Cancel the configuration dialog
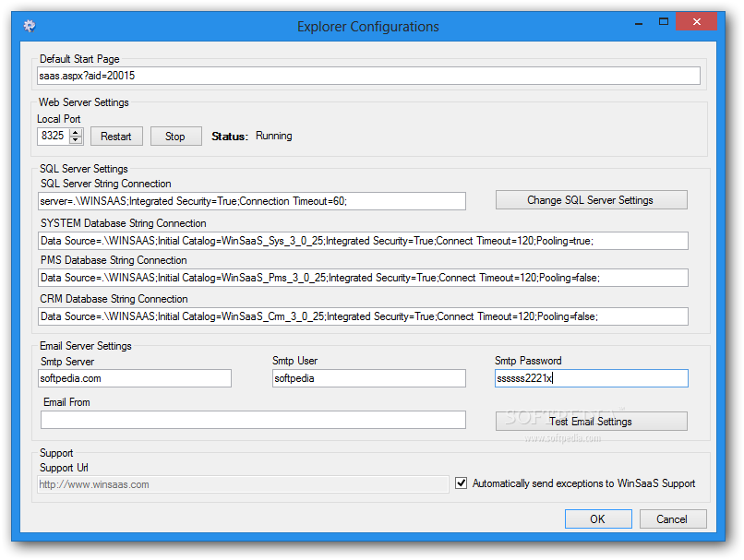Viewport: 744px width, 560px height. (672, 519)
